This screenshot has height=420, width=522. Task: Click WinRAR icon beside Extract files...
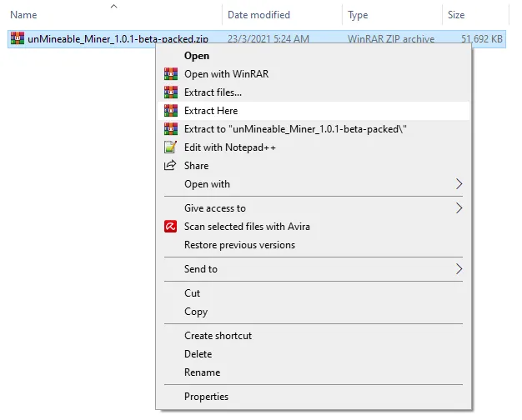click(x=171, y=92)
